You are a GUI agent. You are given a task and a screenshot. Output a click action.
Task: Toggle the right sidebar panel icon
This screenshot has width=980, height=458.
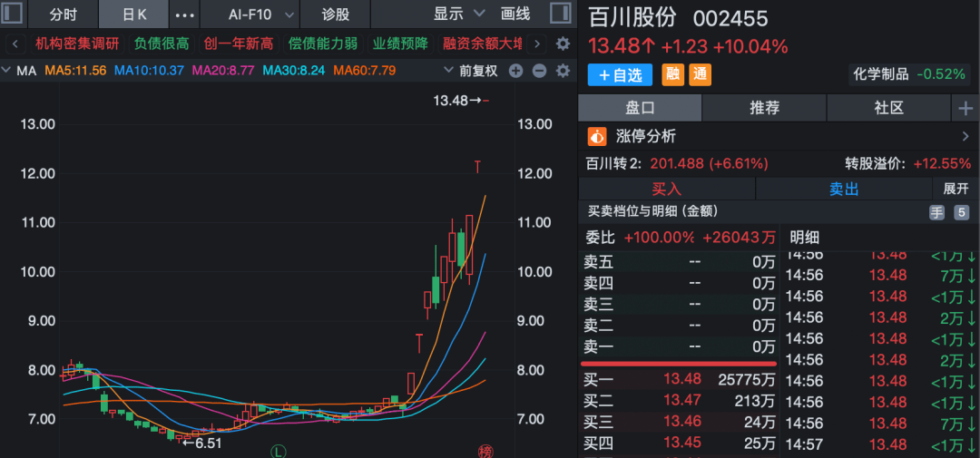click(x=560, y=13)
